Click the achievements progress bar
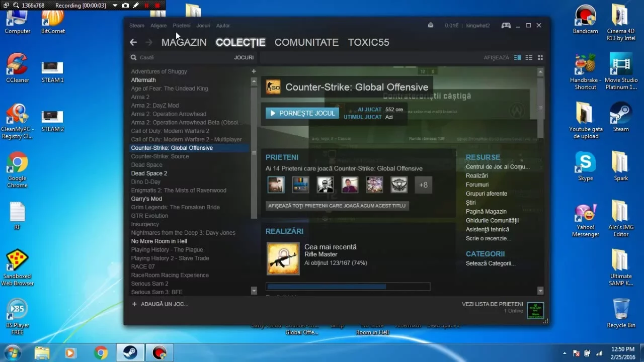This screenshot has height=362, width=644. tap(348, 287)
